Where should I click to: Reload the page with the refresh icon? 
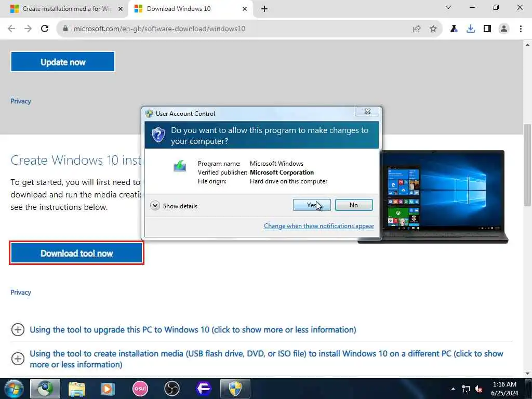(x=45, y=29)
